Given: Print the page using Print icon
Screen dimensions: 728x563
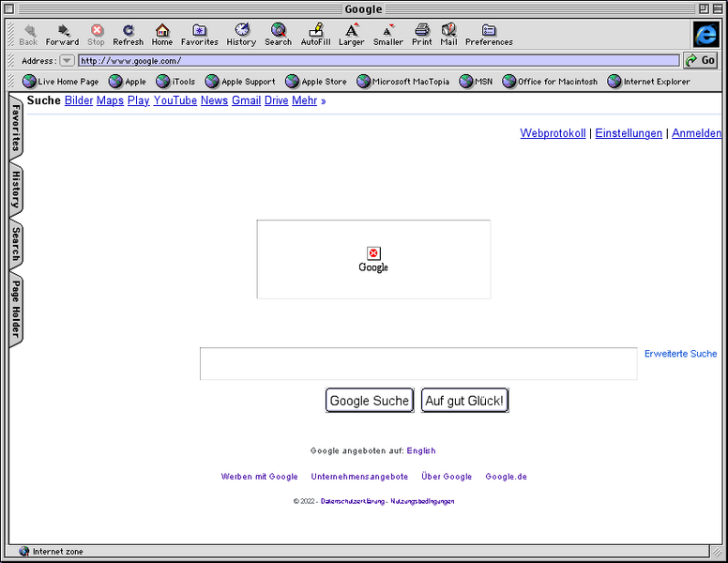Looking at the screenshot, I should pos(422,30).
